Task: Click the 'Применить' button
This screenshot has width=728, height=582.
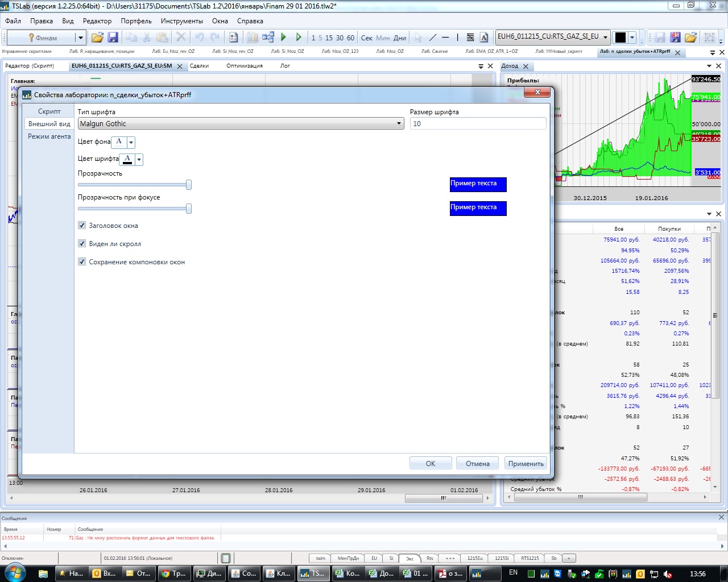Action: [526, 464]
